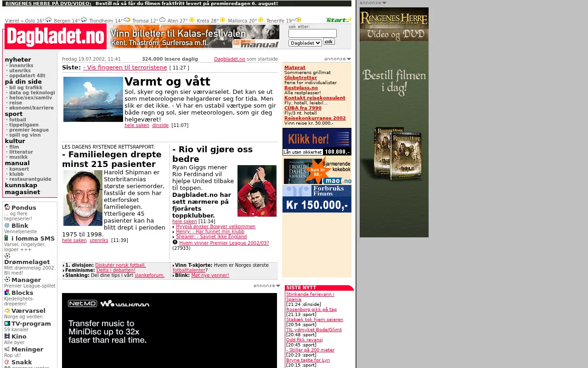Click the Start logo icon

pyautogui.click(x=339, y=20)
